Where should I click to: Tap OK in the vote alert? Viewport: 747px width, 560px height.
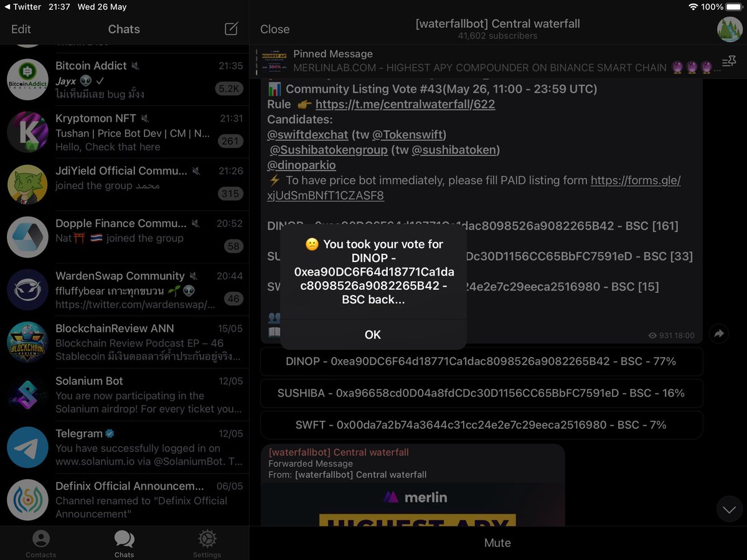tap(373, 335)
